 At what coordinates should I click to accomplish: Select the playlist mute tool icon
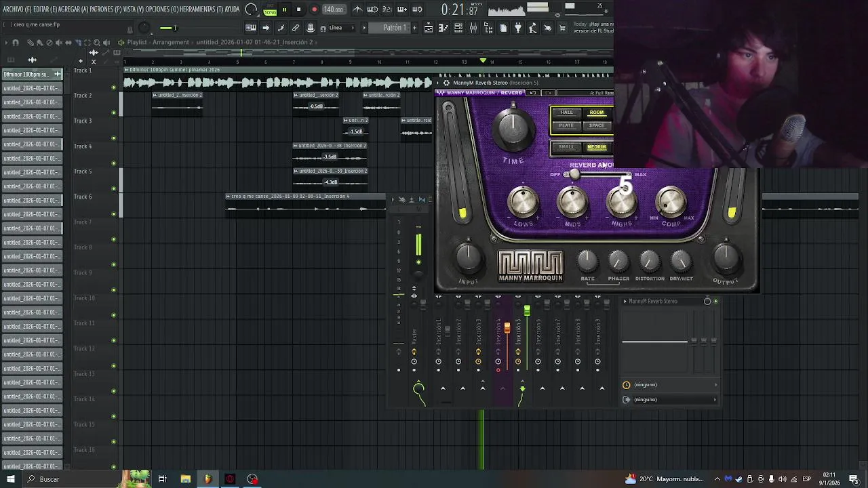point(58,42)
